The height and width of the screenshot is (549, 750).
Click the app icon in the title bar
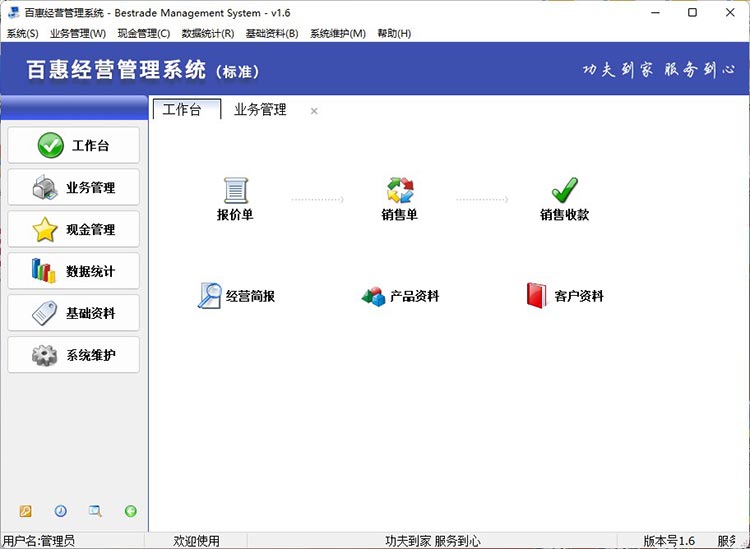(x=14, y=12)
